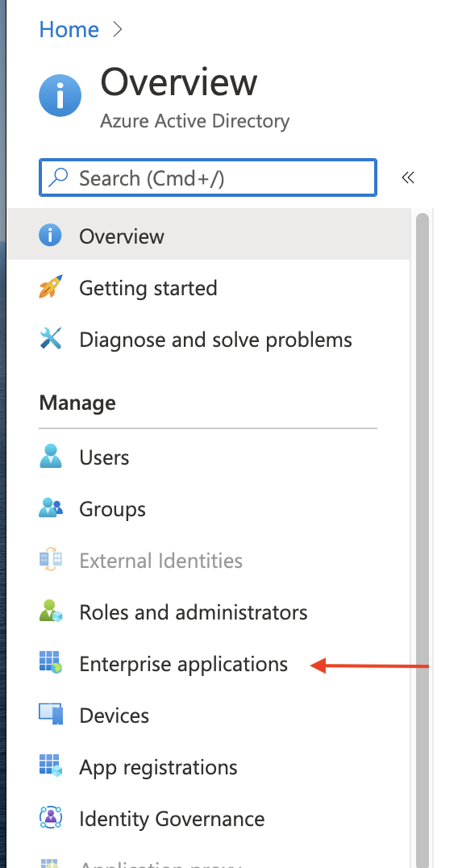Click the Users person icon
Image resolution: width=458 pixels, height=868 pixels.
pyautogui.click(x=50, y=456)
